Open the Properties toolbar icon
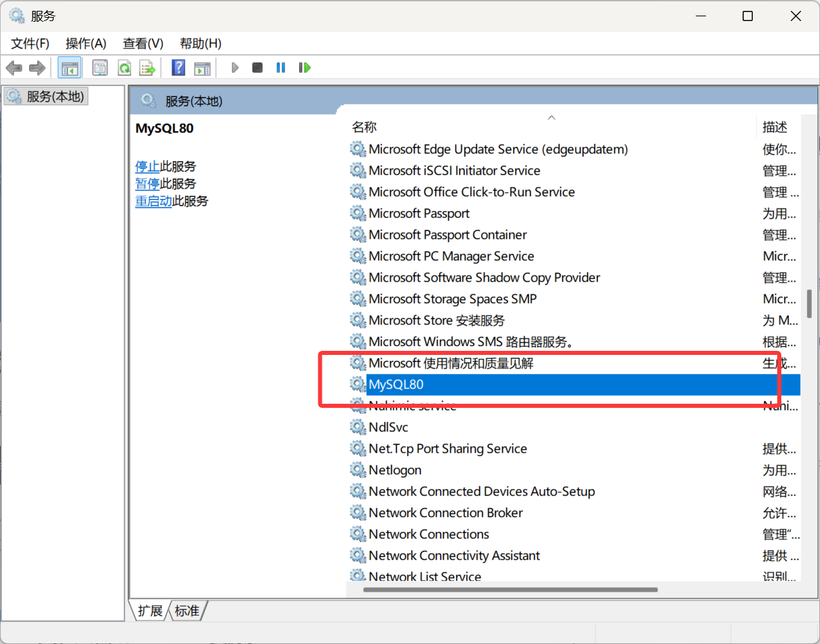The image size is (820, 644). (x=100, y=68)
